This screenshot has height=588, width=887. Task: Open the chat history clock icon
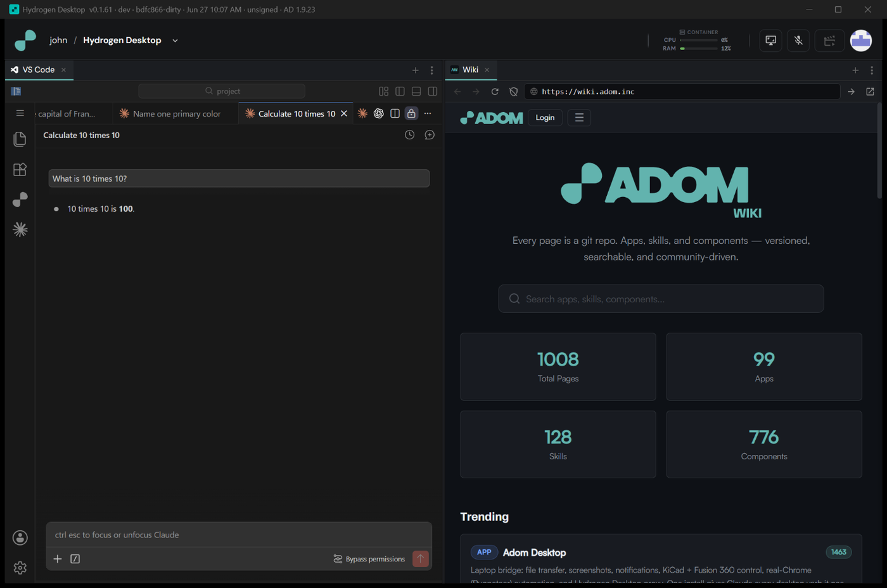point(410,135)
